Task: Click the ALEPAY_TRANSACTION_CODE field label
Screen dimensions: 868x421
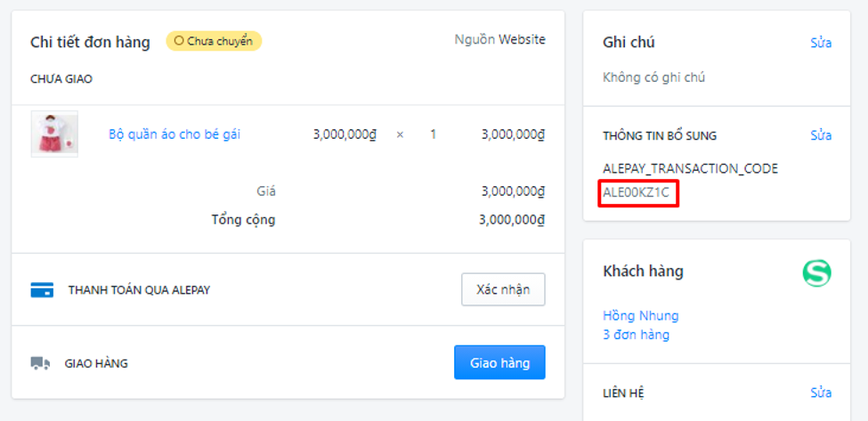Action: [x=690, y=168]
